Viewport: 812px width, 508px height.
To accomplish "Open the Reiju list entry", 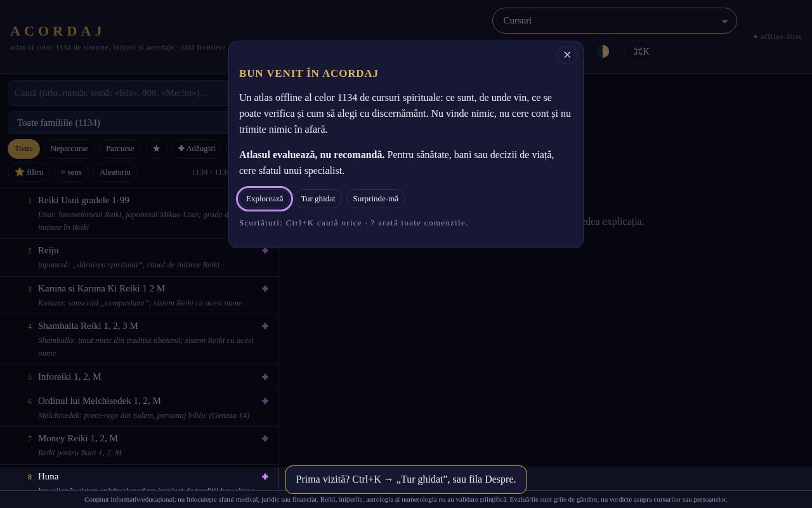I will tap(139, 257).
